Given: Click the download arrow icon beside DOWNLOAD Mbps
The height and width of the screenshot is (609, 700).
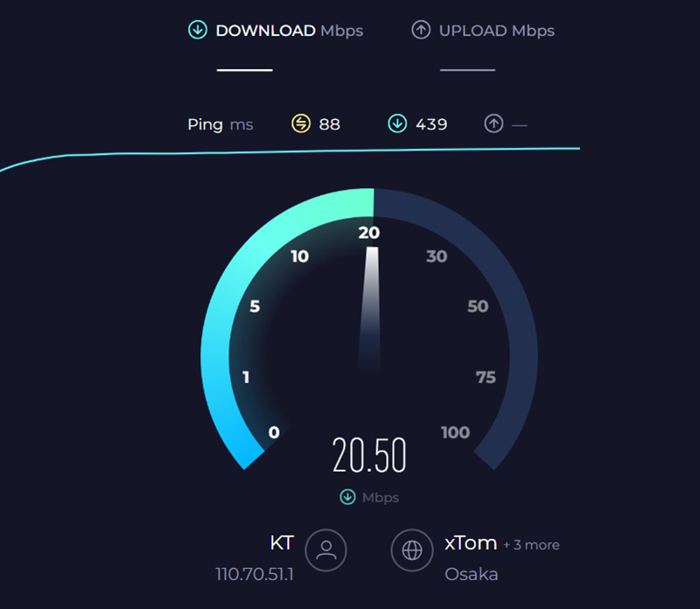Looking at the screenshot, I should [x=198, y=30].
